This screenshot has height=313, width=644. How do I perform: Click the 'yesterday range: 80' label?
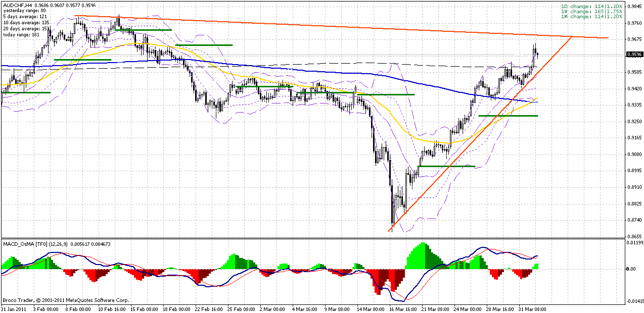pyautogui.click(x=24, y=10)
